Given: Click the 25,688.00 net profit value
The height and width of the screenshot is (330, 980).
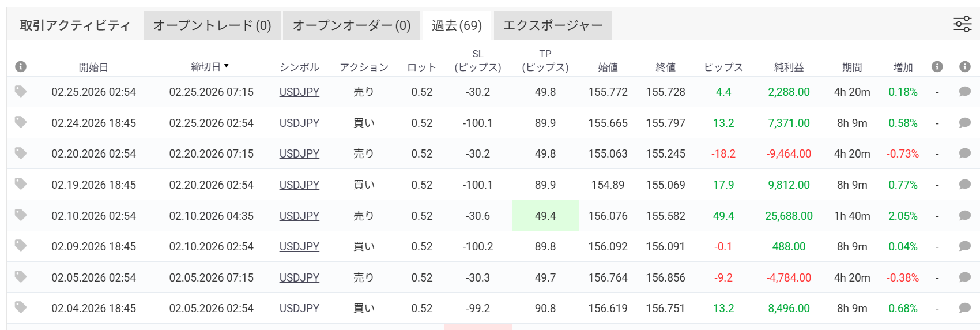Looking at the screenshot, I should (x=789, y=216).
